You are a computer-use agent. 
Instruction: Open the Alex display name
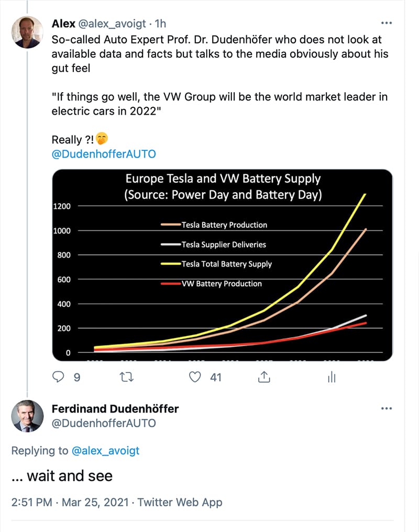point(63,24)
